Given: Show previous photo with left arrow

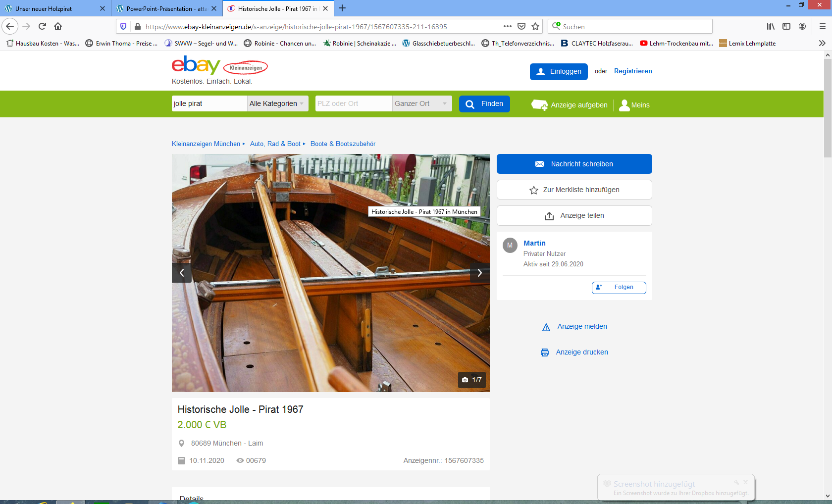Looking at the screenshot, I should [182, 273].
